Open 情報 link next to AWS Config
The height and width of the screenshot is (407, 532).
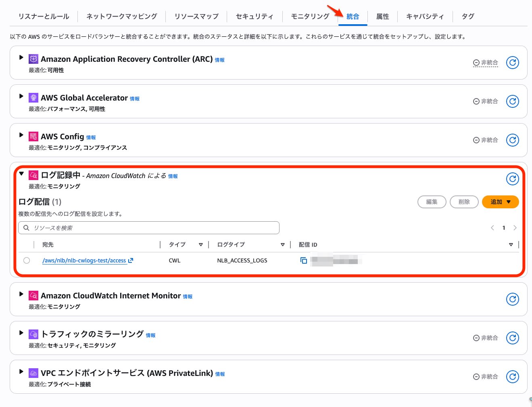(91, 138)
